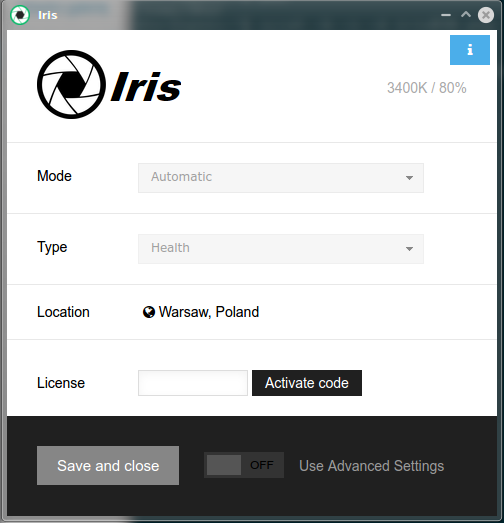Click the License code input field
The image size is (504, 523).
[193, 383]
